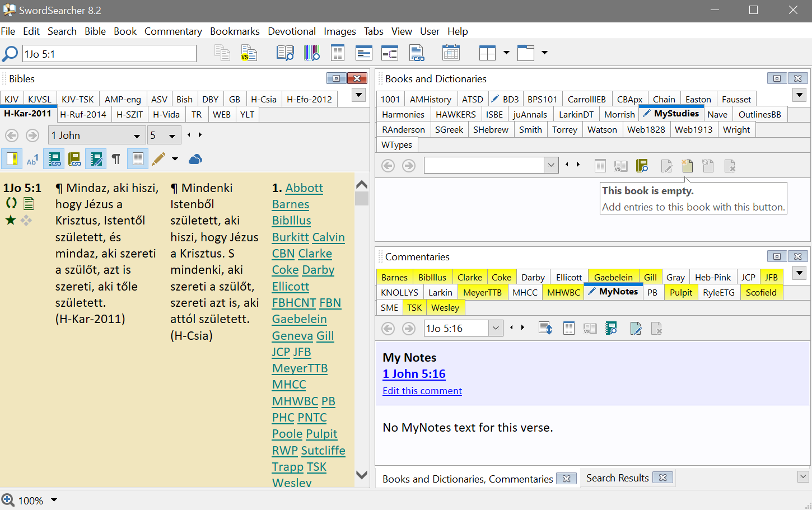Toggle the lined page view button in Bibles toolbar

[x=138, y=159]
